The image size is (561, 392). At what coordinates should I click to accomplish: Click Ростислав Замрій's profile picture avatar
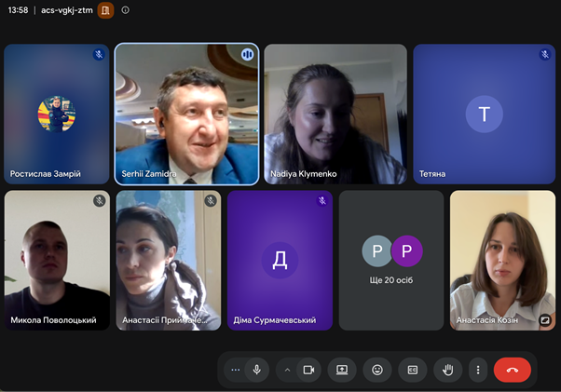point(57,114)
